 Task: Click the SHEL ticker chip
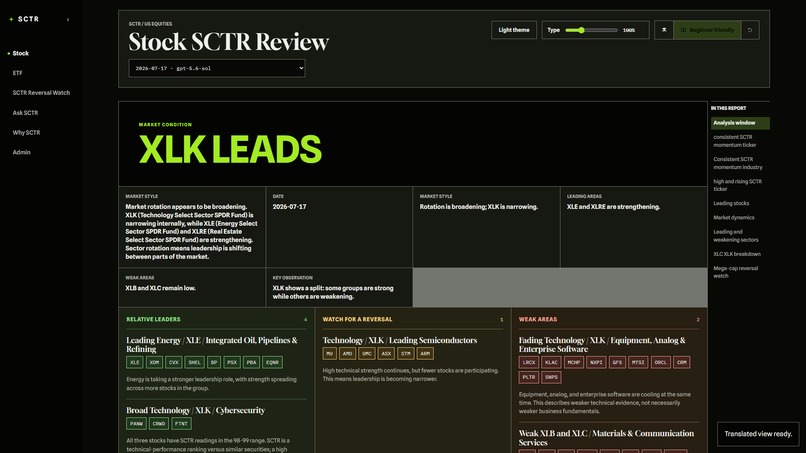pos(194,363)
